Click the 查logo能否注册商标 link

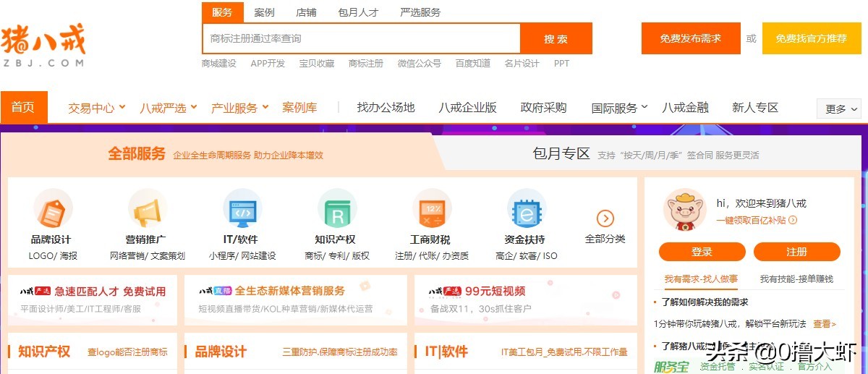(127, 352)
